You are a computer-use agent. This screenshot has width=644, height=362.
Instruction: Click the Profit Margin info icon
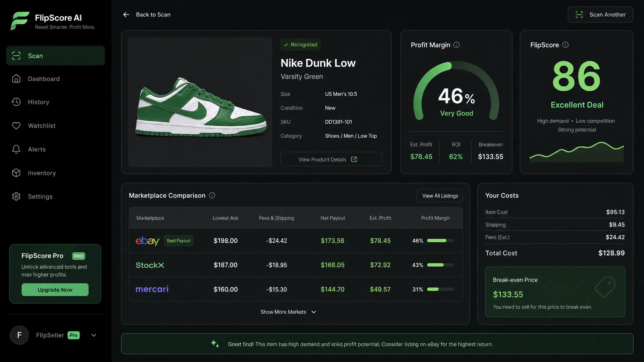pyautogui.click(x=457, y=45)
